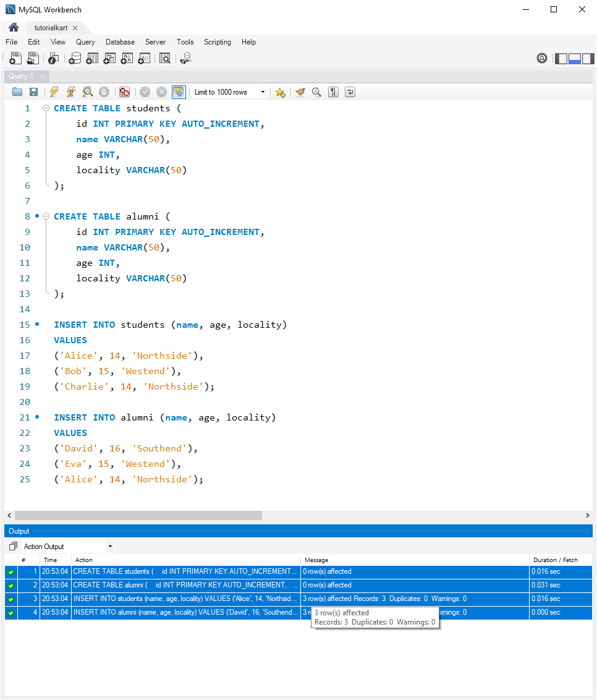Save the script with the floppy disk icon
The image size is (597, 700).
tap(33, 92)
